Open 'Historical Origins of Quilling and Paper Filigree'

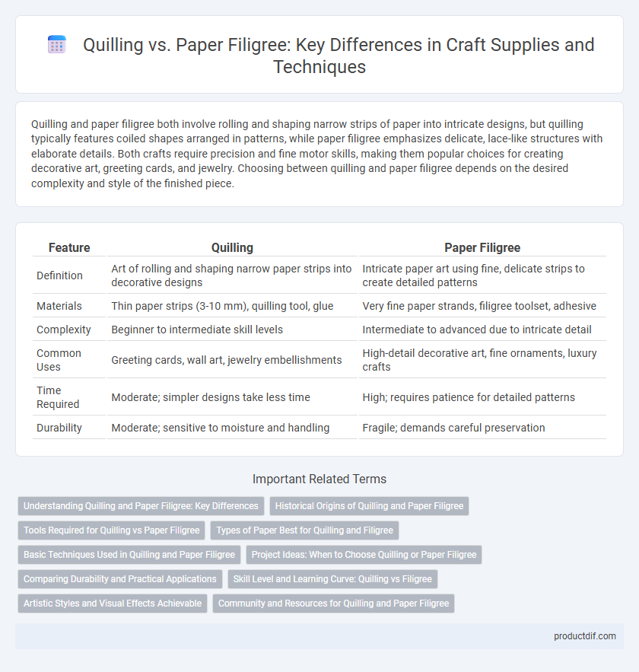(x=369, y=506)
